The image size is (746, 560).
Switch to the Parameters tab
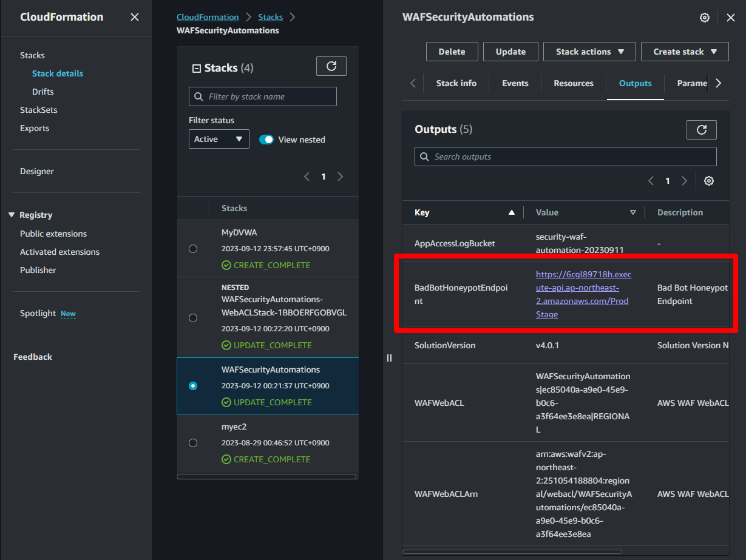[x=692, y=83]
